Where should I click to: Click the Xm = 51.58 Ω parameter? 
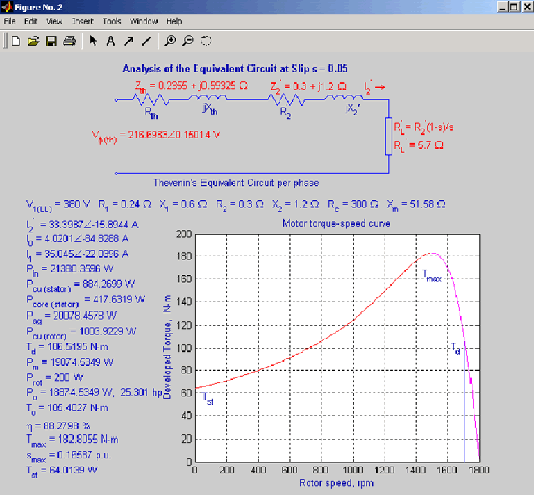click(416, 205)
